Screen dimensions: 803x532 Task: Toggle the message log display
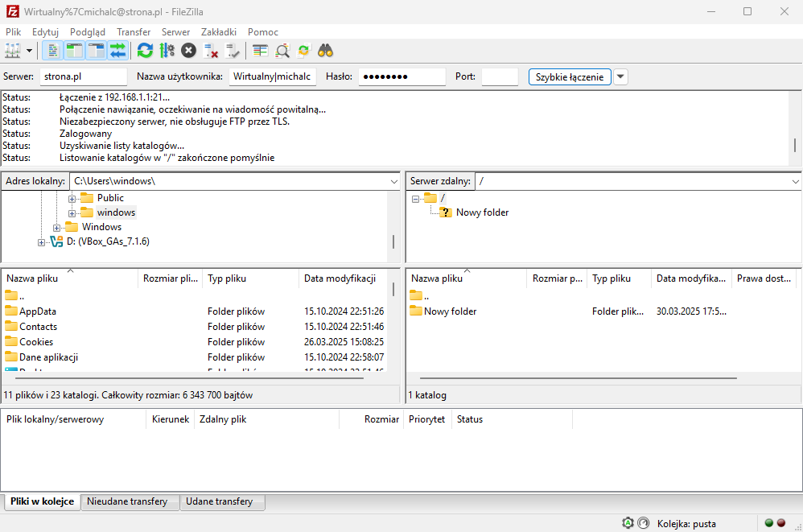click(x=52, y=51)
